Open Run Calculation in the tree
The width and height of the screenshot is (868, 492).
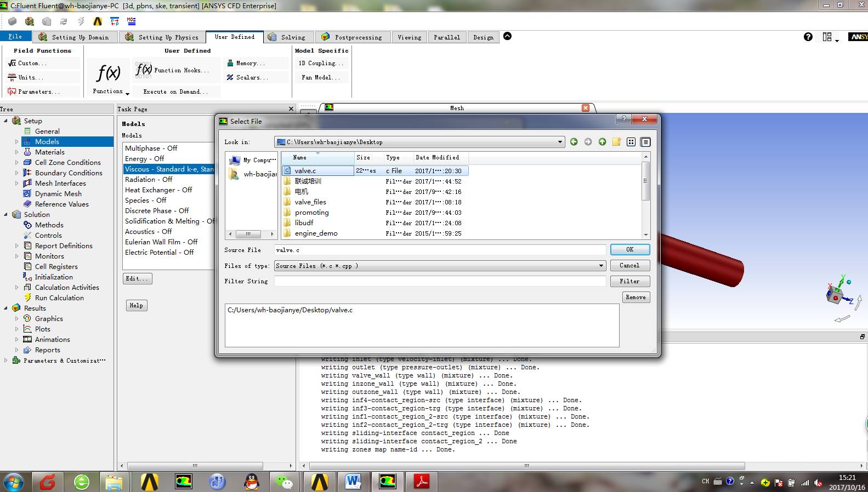pyautogui.click(x=59, y=298)
